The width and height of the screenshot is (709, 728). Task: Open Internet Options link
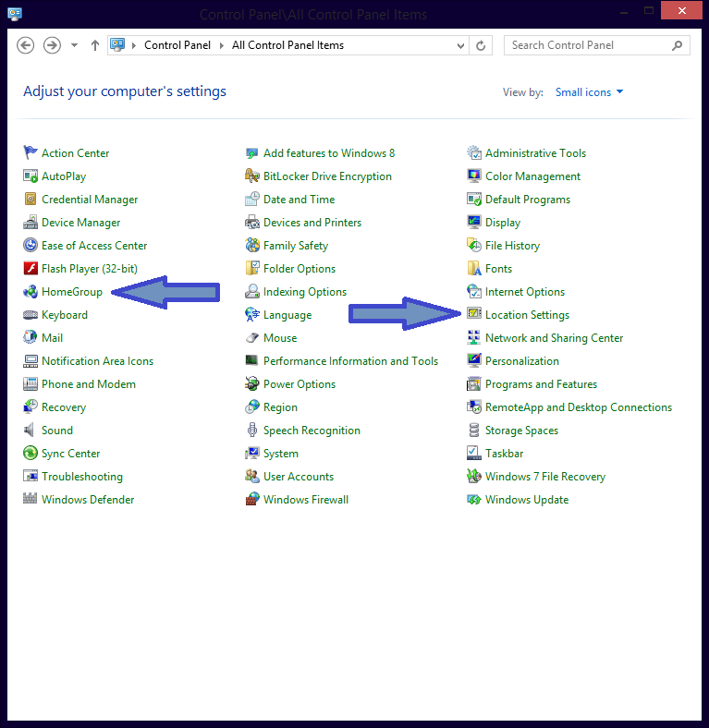click(525, 292)
